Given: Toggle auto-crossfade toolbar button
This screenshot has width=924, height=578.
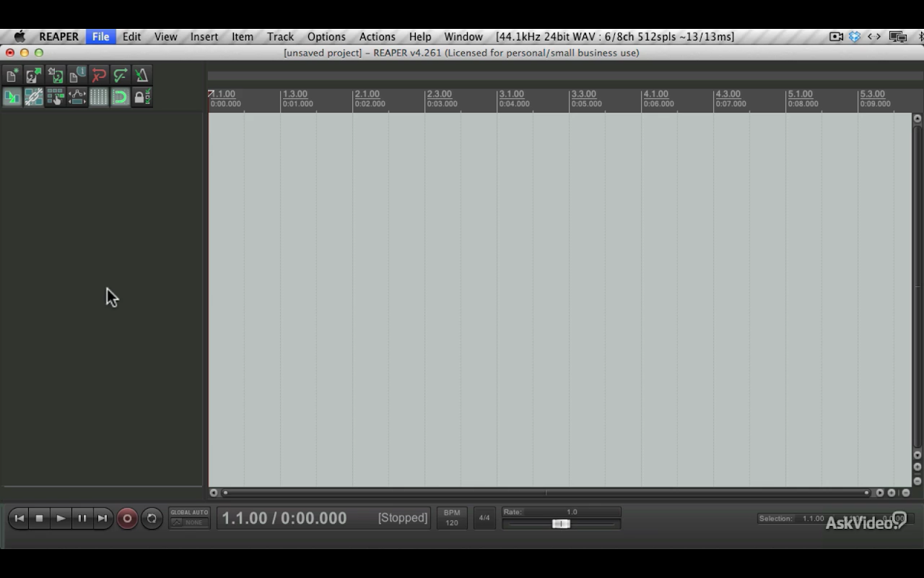Looking at the screenshot, I should (x=12, y=97).
